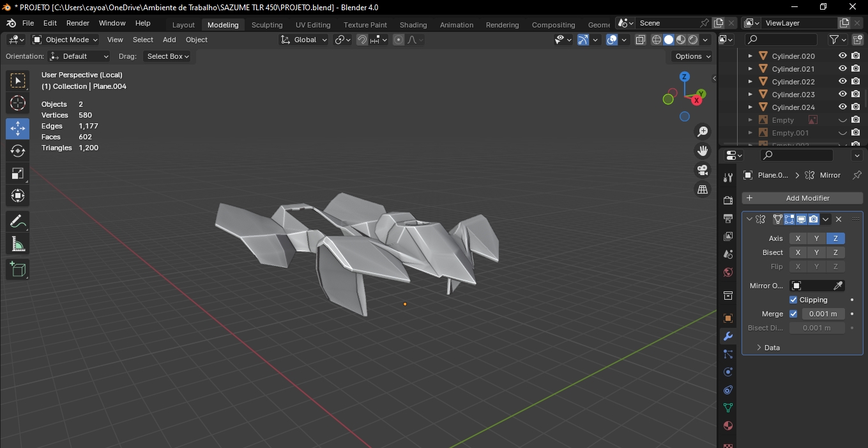
Task: Toggle perspective/orthographic grid view icon
Action: [703, 190]
